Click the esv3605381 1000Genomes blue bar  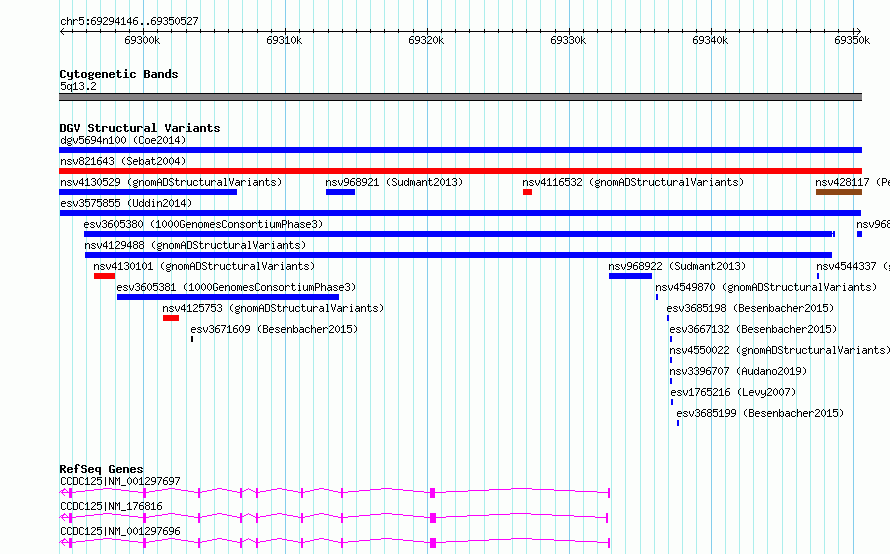pos(228,297)
